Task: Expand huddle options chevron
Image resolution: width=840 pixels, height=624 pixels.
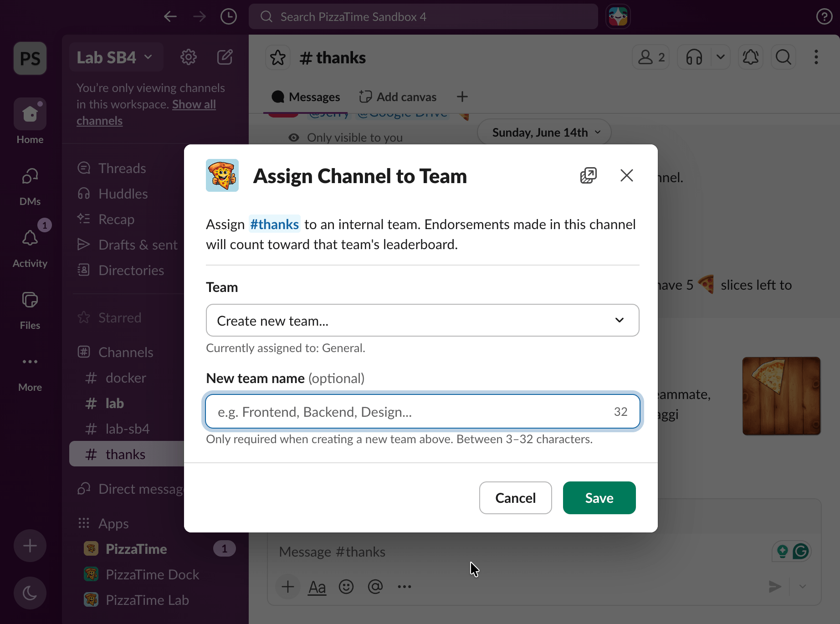Action: click(x=721, y=57)
